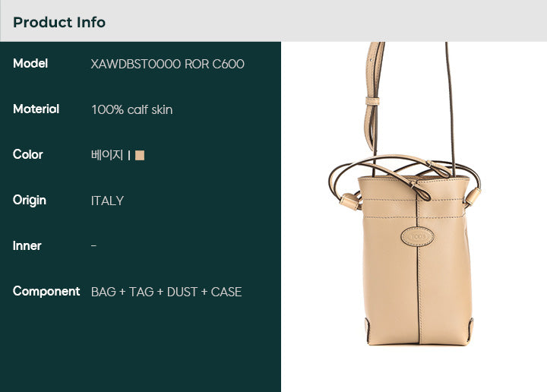
Task: Click the 100% calf skin text
Action: [132, 109]
